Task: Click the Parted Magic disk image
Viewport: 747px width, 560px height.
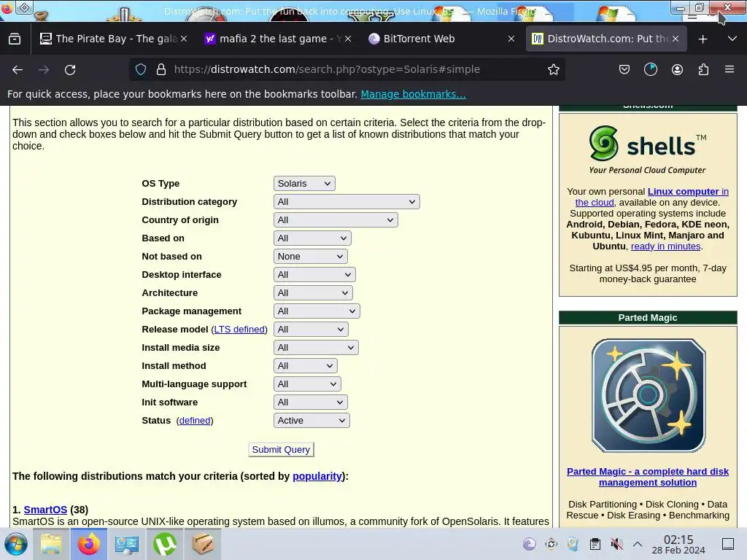Action: coord(649,395)
